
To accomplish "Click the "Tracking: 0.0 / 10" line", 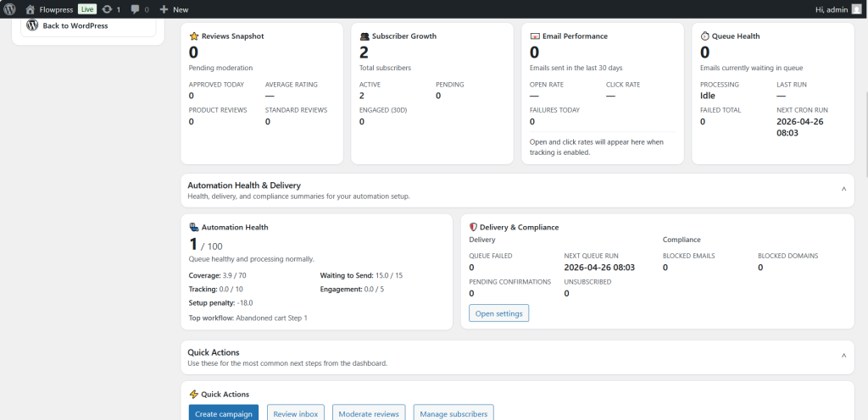I will [x=216, y=289].
